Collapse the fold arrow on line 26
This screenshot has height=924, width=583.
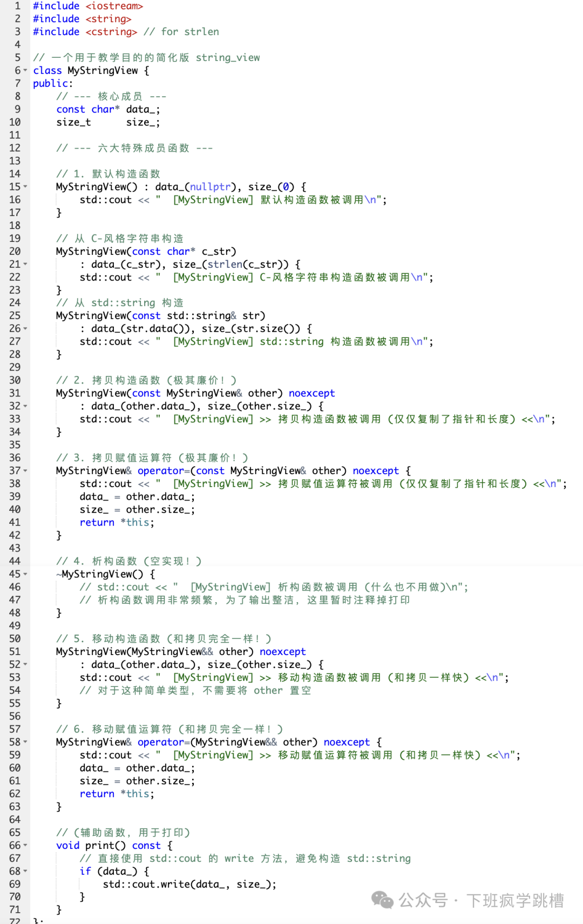pyautogui.click(x=25, y=329)
